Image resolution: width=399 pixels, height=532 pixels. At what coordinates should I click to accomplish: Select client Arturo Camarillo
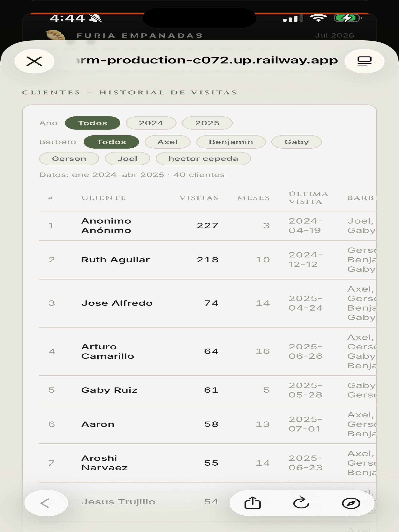[108, 351]
